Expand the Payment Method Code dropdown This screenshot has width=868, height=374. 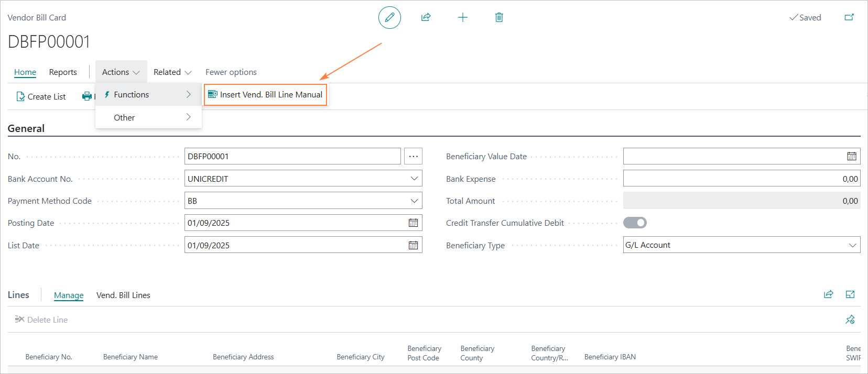point(414,201)
